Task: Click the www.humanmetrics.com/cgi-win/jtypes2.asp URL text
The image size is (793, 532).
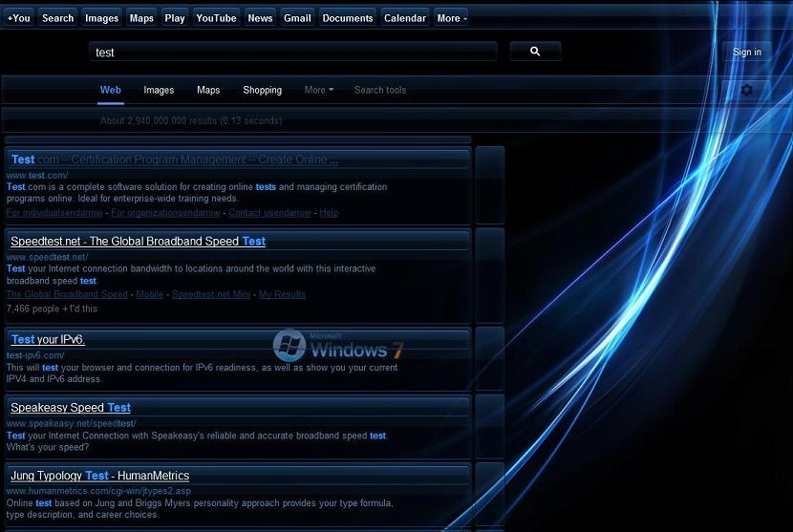Action: tap(98, 491)
